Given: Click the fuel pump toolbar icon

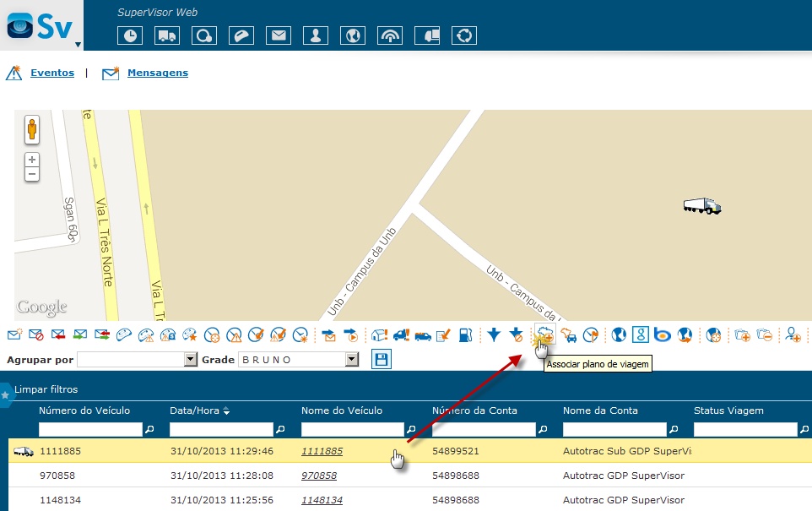Looking at the screenshot, I should [x=465, y=335].
